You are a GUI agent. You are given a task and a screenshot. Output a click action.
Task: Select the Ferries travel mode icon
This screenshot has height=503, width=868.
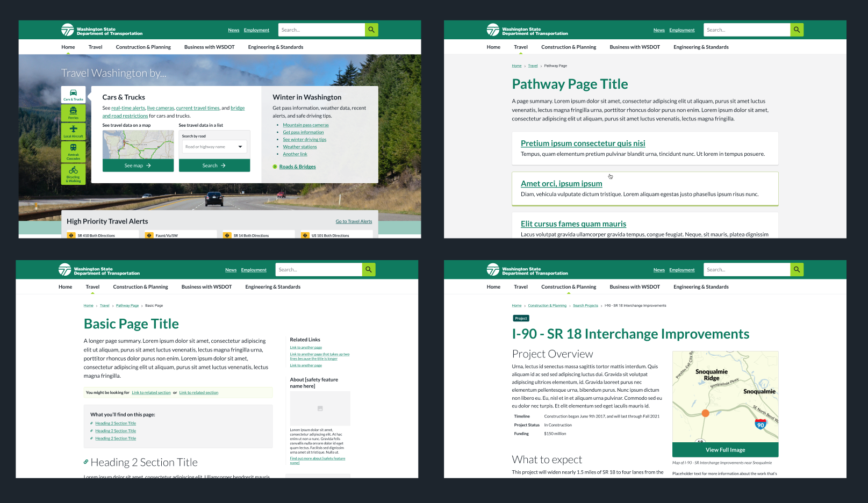73,112
